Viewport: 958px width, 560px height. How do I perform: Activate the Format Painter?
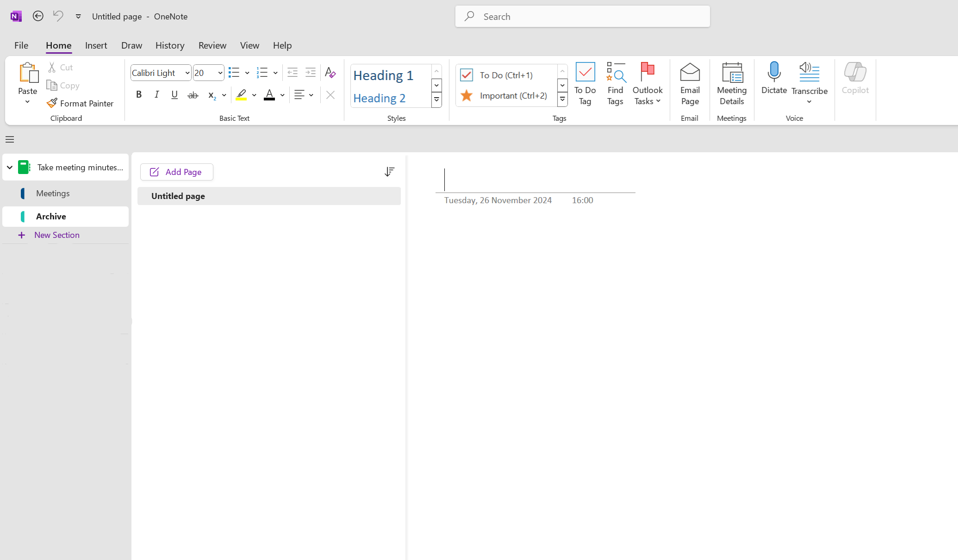[80, 103]
